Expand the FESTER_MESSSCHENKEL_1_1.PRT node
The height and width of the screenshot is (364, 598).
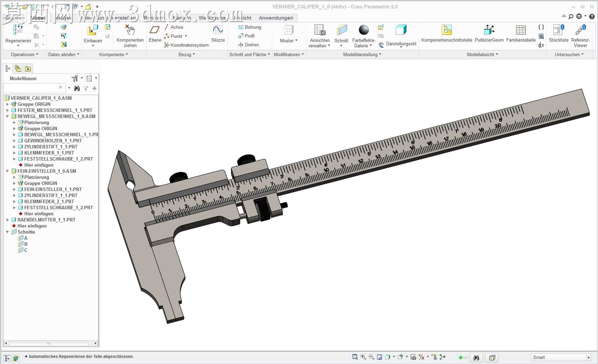tap(7, 110)
